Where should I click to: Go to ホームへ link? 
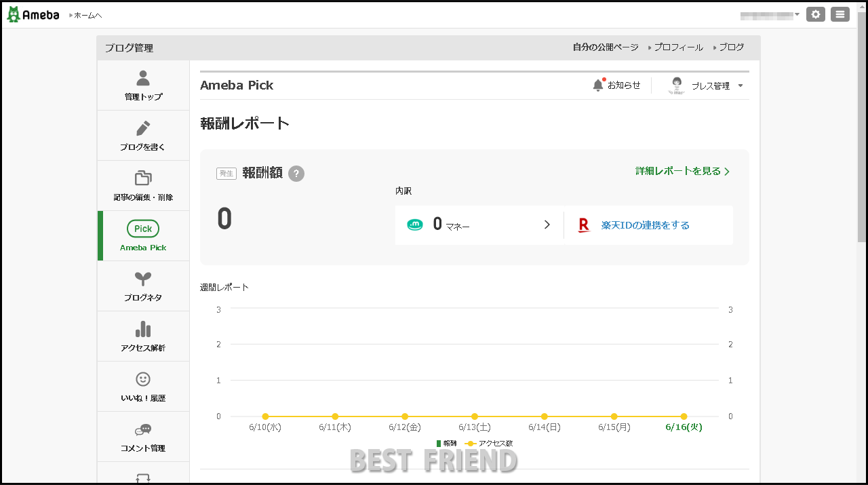pos(86,15)
